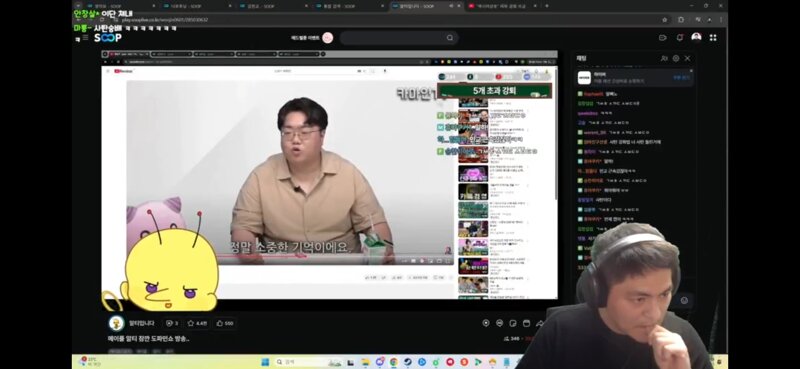Open the user profile avatar menu

(x=696, y=37)
